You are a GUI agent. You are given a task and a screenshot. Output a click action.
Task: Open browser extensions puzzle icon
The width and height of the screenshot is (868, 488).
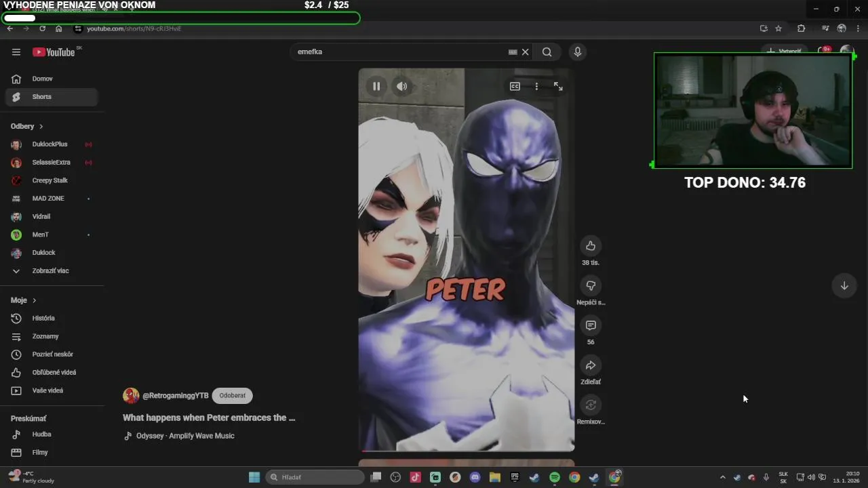[801, 28]
